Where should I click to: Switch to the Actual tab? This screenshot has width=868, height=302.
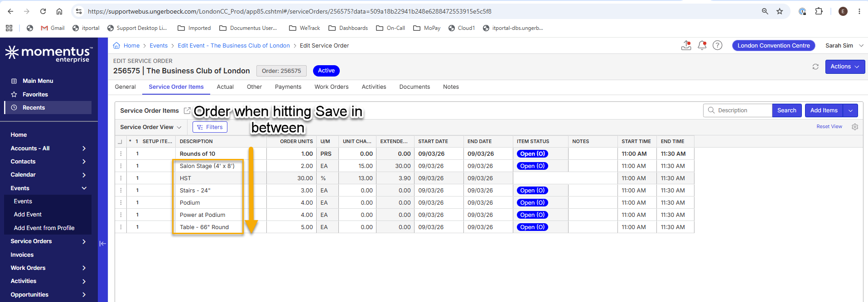tap(225, 87)
